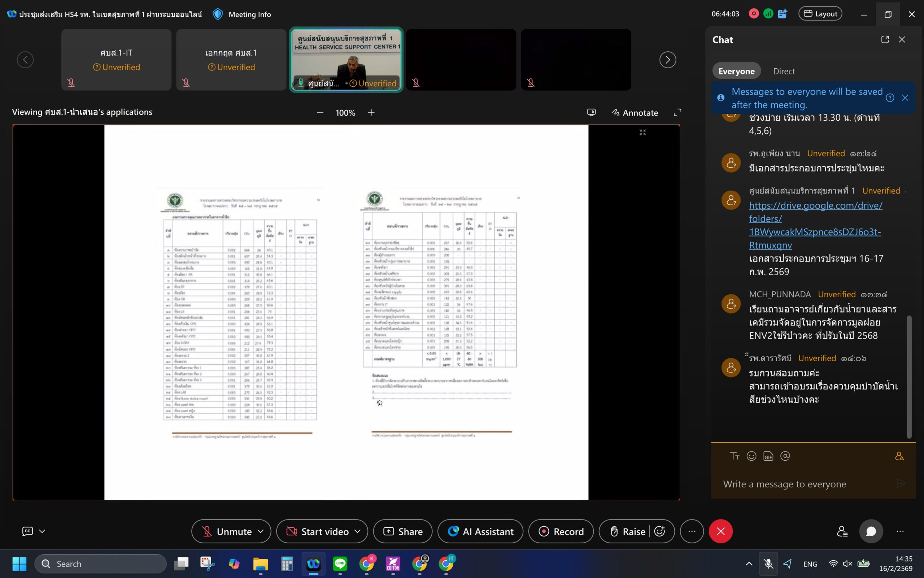Leave the meeting with red button
Viewport: 924px width, 578px height.
click(720, 531)
